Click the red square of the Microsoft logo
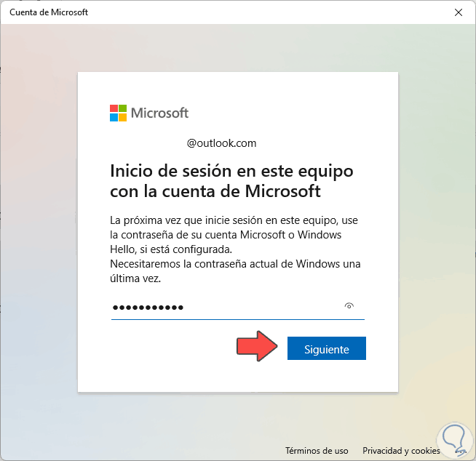The width and height of the screenshot is (476, 461). tap(114, 108)
